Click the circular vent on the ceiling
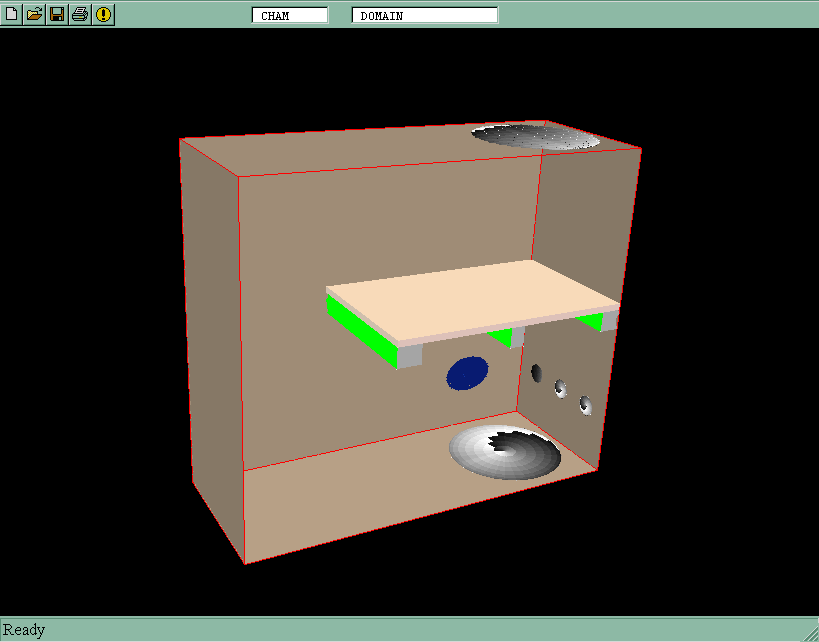Screen dimensions: 819x642 536,136
